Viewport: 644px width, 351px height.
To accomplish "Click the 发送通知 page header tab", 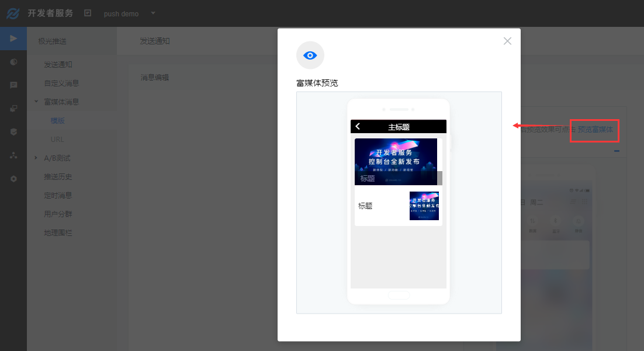I will pos(155,41).
